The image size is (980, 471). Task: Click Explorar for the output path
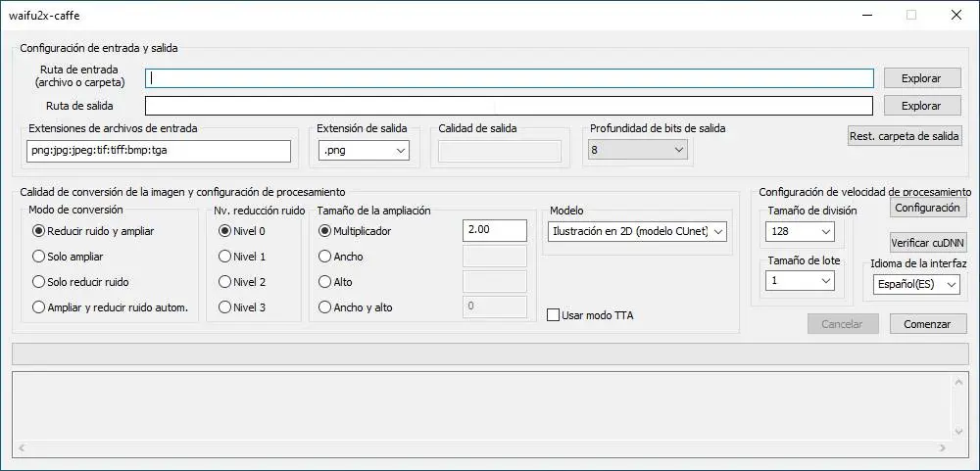(x=922, y=106)
